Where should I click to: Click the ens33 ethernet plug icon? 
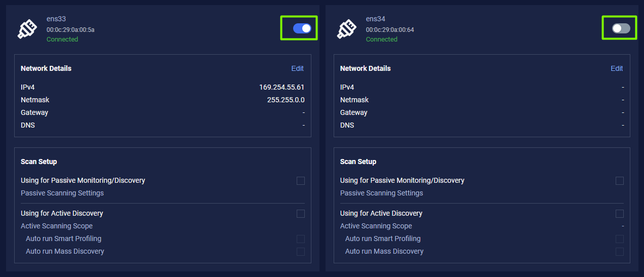(x=27, y=29)
